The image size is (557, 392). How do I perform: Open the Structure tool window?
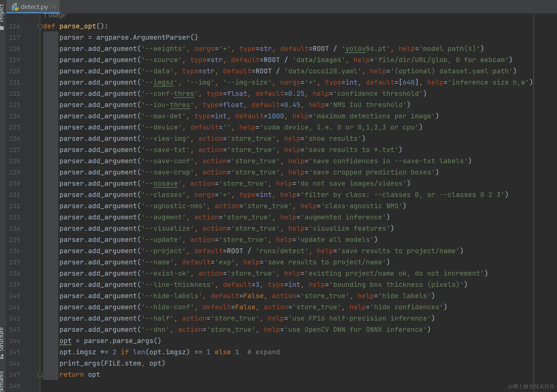click(x=2, y=342)
